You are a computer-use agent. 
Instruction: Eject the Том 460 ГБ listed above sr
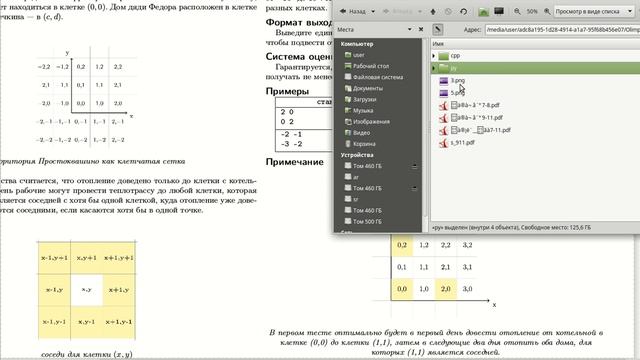click(414, 188)
